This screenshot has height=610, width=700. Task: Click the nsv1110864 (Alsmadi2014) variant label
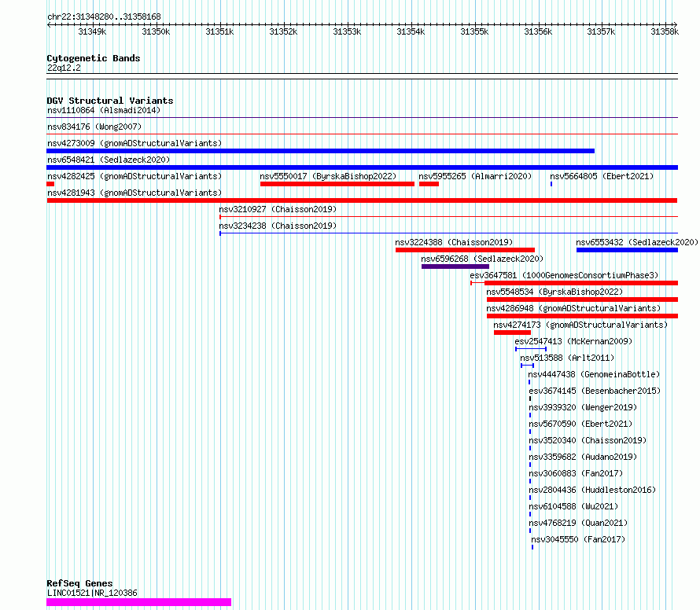(104, 110)
